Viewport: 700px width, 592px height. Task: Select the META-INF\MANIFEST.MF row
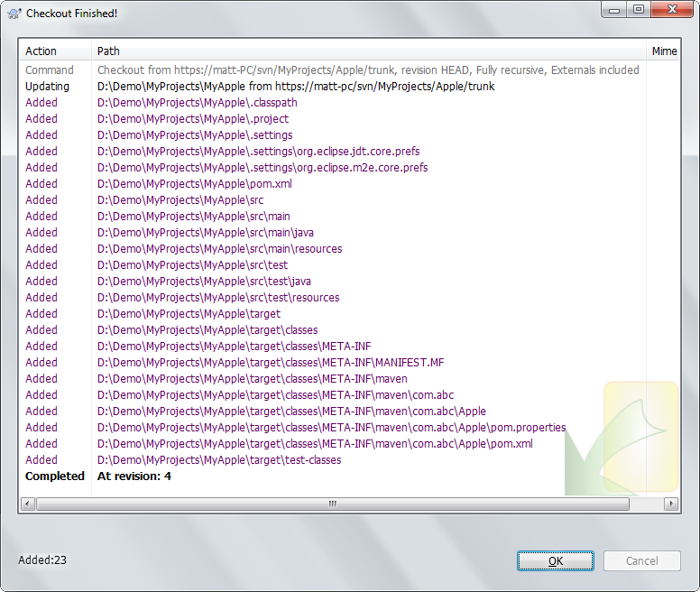(271, 363)
